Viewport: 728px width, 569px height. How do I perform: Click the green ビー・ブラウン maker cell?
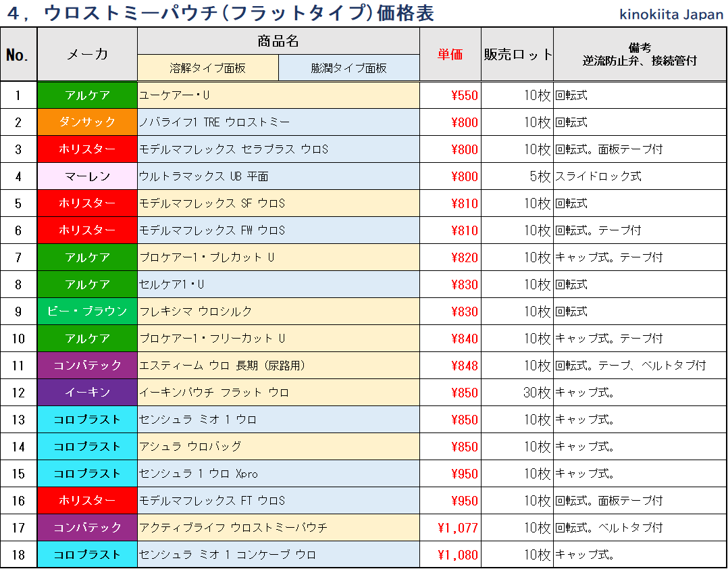[x=87, y=312]
